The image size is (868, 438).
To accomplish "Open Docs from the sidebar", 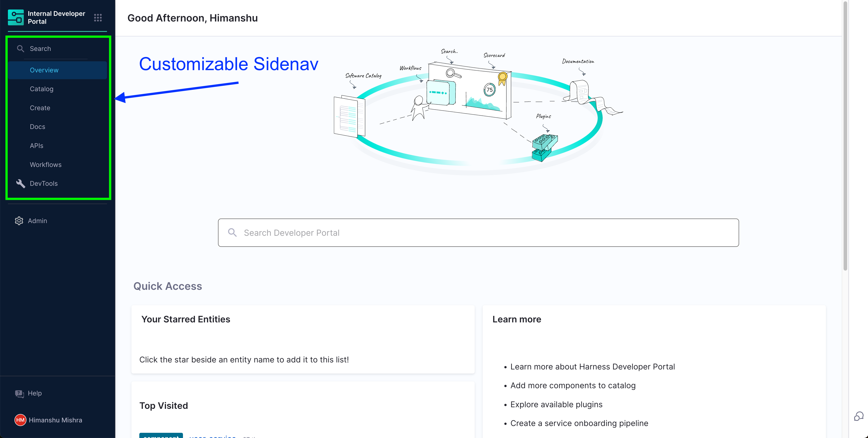I will 37,127.
